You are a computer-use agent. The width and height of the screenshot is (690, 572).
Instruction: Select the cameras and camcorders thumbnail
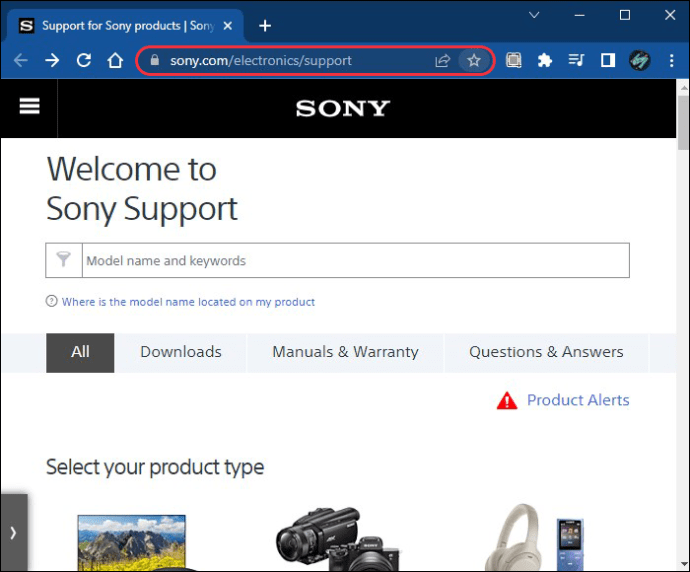click(x=338, y=539)
